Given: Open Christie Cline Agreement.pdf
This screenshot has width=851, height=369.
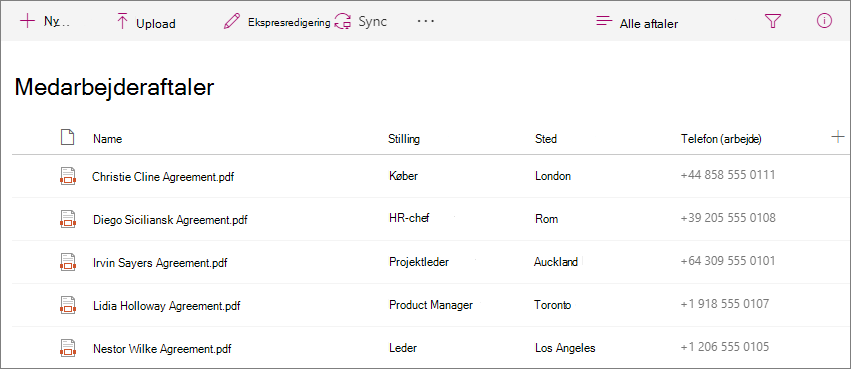Looking at the screenshot, I should pyautogui.click(x=163, y=176).
